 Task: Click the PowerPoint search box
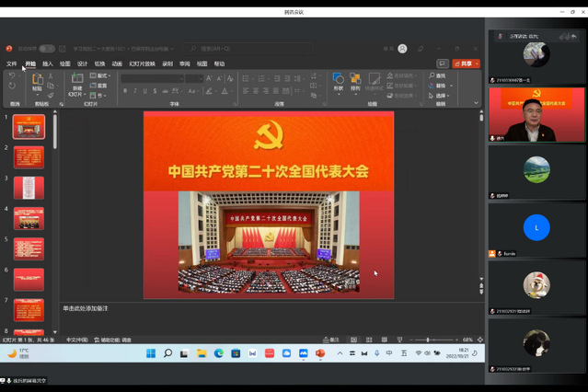pyautogui.click(x=248, y=49)
